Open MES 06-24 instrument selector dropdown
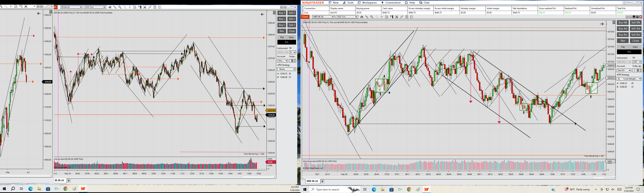Screen dimensions: 644x193 323,17
